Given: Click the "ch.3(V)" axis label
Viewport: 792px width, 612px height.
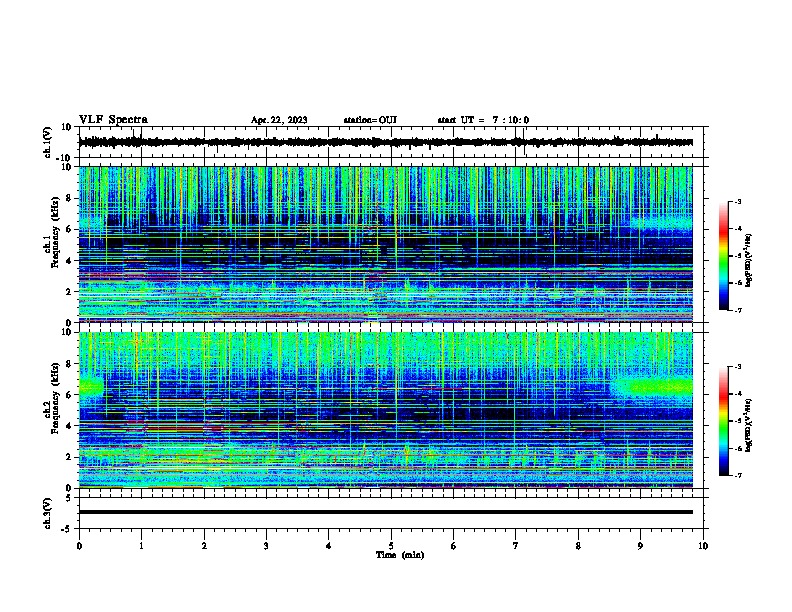Looking at the screenshot, I should [x=48, y=513].
